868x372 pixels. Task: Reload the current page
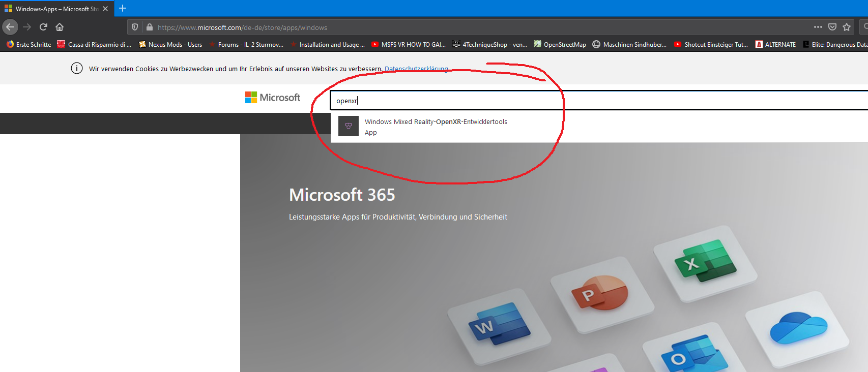tap(43, 27)
